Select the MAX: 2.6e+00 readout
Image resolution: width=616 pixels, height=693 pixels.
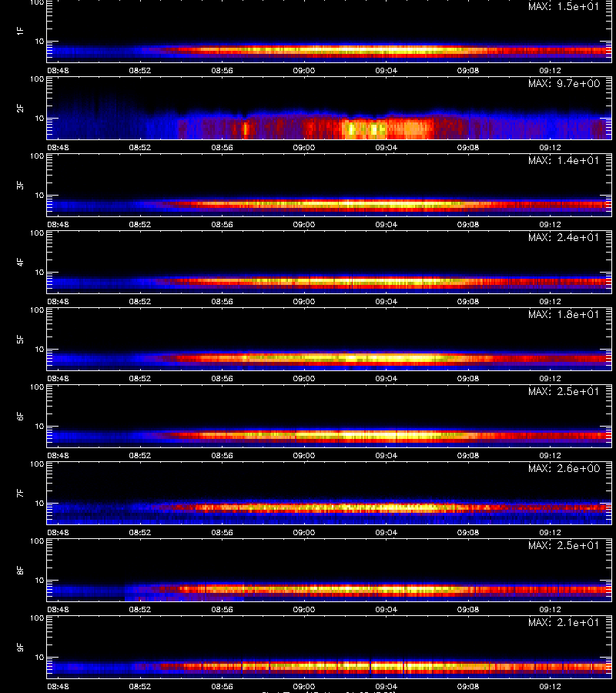point(564,468)
